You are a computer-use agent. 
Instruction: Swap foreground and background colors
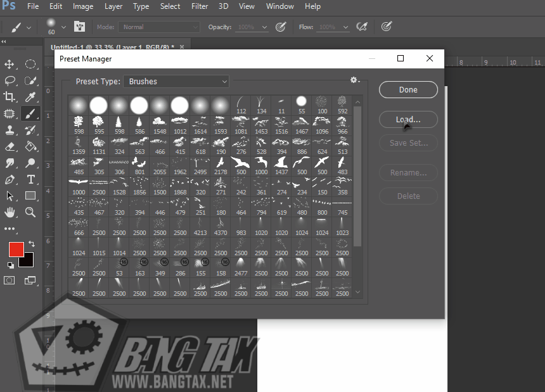[x=32, y=244]
